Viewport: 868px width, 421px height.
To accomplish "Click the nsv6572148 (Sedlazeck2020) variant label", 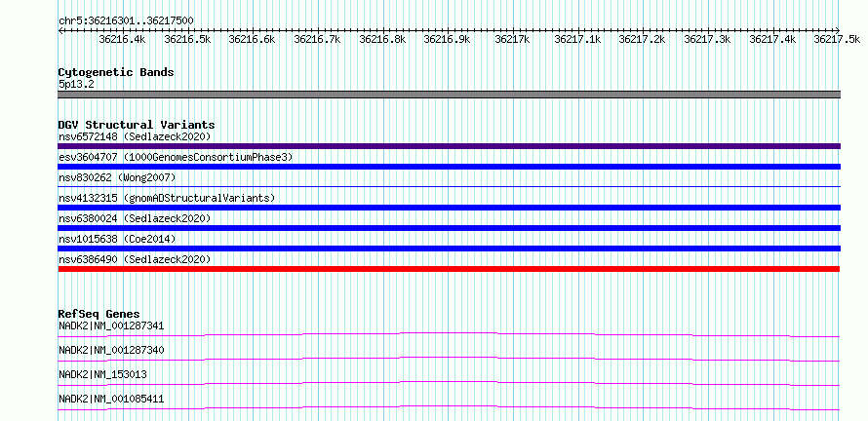I will pos(135,136).
